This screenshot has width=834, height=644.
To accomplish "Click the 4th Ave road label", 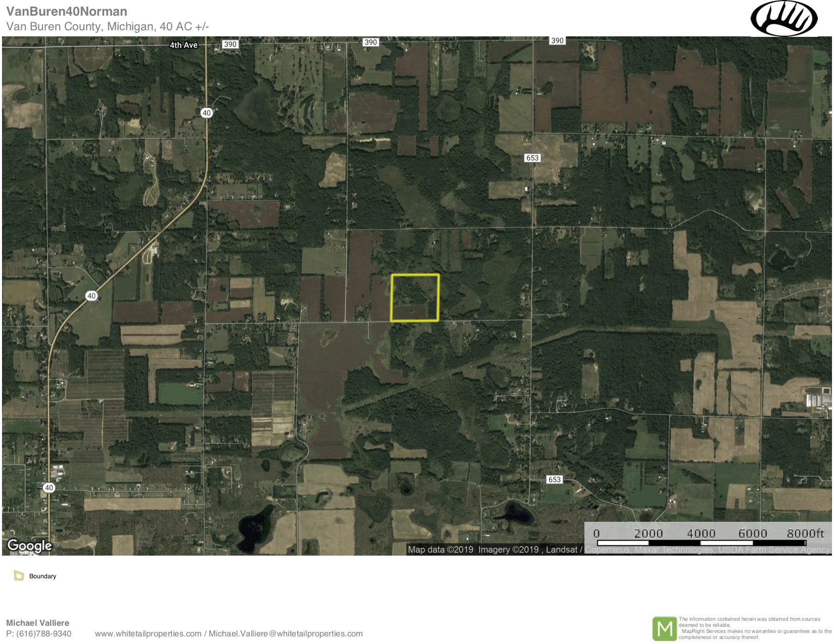I will (x=183, y=45).
